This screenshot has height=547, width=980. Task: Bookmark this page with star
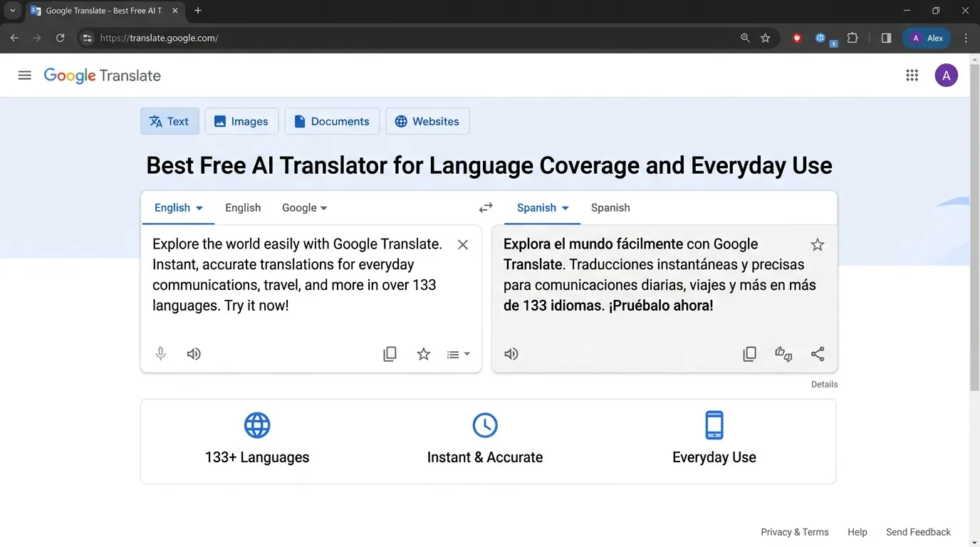click(766, 38)
